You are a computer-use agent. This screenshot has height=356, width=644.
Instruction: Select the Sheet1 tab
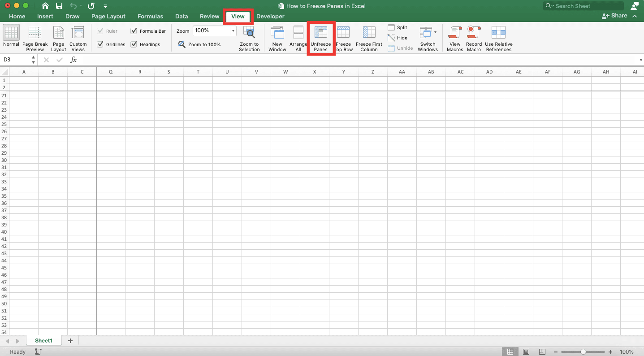coord(44,341)
